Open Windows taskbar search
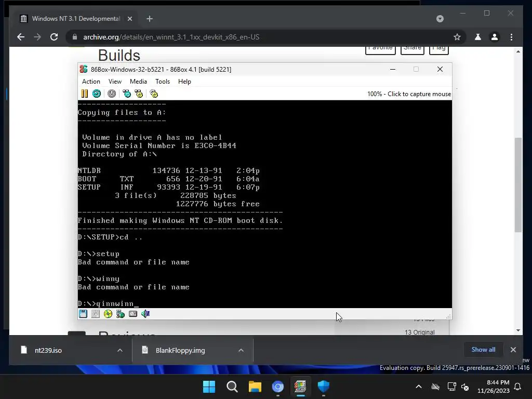The height and width of the screenshot is (399, 532). [232, 387]
